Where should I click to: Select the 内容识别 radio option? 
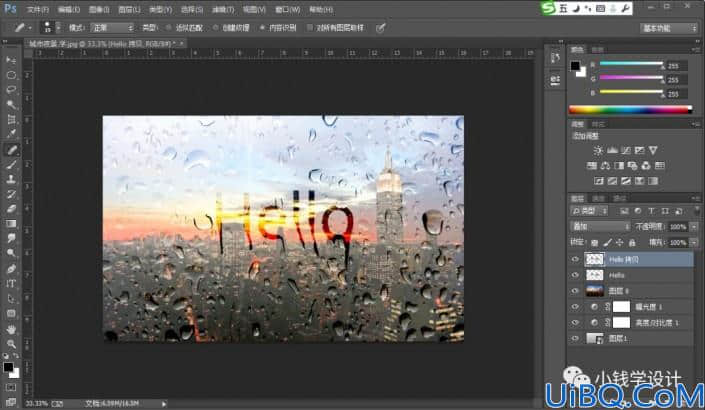pos(262,28)
